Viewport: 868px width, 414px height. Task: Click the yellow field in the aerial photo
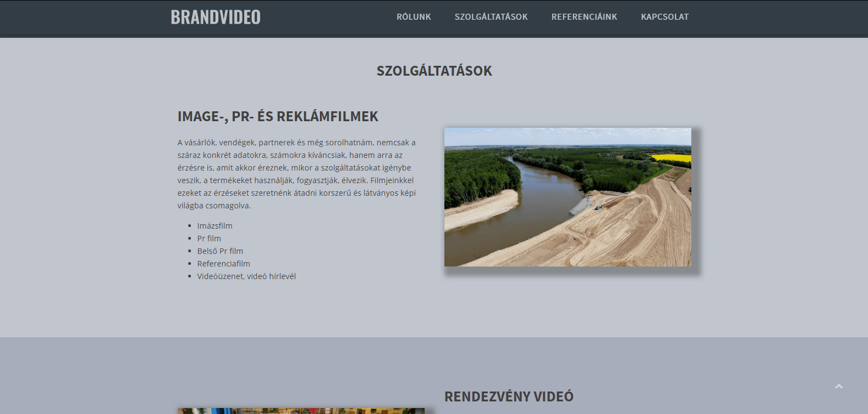click(672, 158)
